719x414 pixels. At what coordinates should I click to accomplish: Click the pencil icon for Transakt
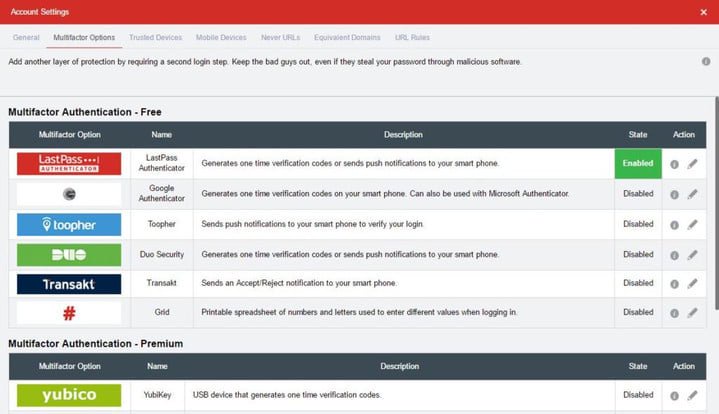click(x=692, y=284)
